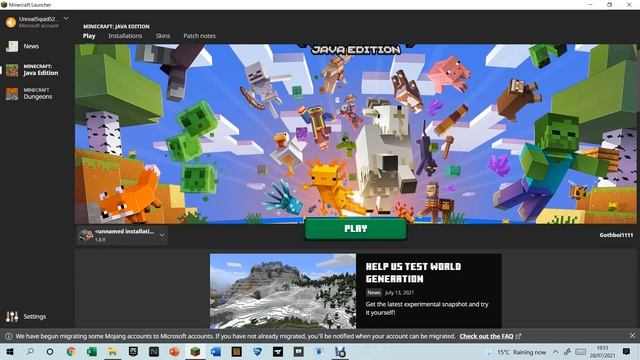The image size is (640, 360).
Task: Follow the Check out the FAQ link
Action: coord(486,336)
